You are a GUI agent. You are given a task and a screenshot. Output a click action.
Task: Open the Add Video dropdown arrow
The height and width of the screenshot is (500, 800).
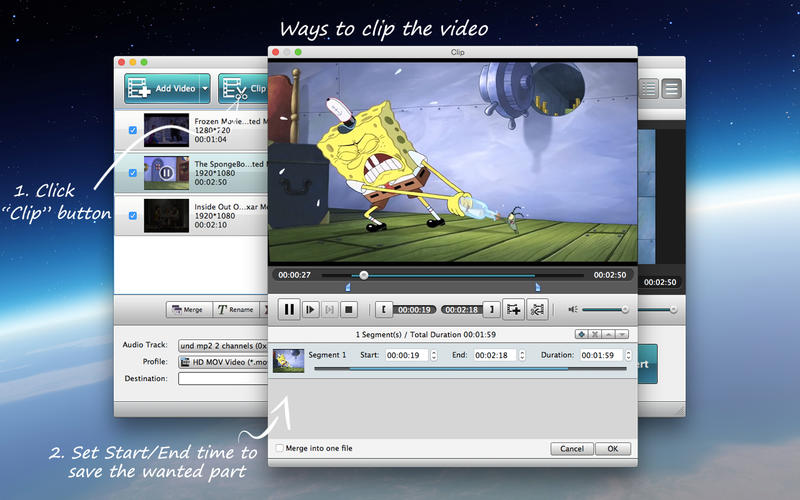coord(204,88)
